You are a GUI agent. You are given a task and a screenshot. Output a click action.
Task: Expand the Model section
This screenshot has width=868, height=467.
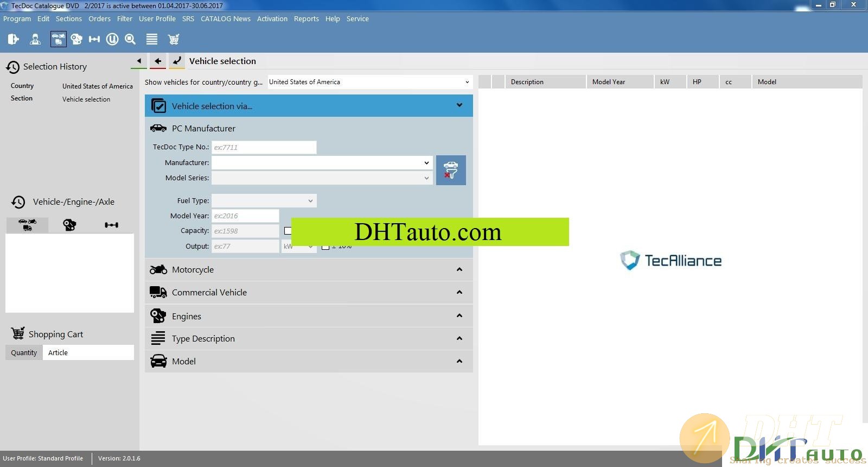coord(459,361)
